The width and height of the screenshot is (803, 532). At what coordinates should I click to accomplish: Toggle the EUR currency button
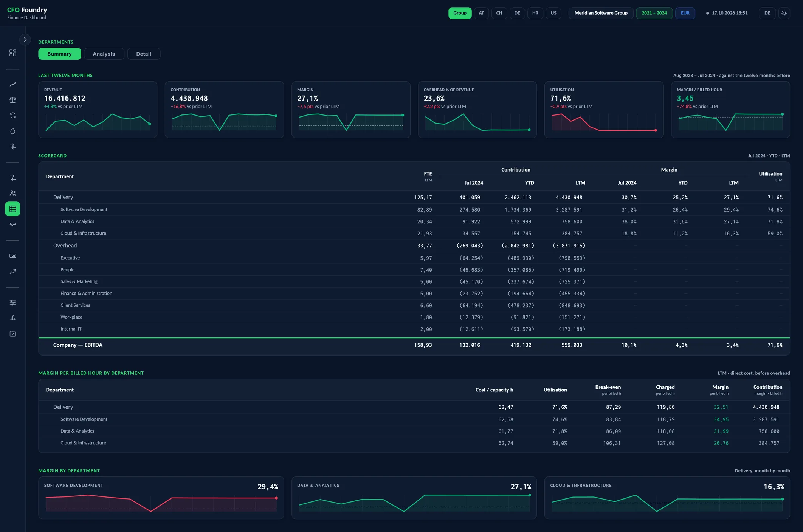tap(685, 13)
